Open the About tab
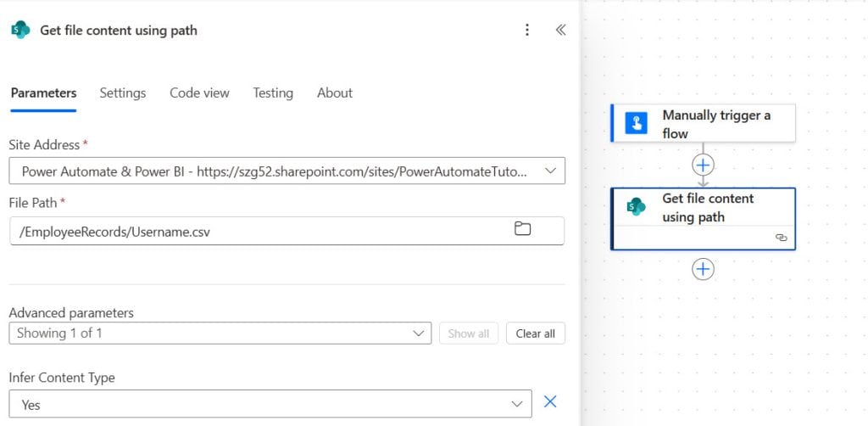The height and width of the screenshot is (426, 868). click(x=334, y=93)
